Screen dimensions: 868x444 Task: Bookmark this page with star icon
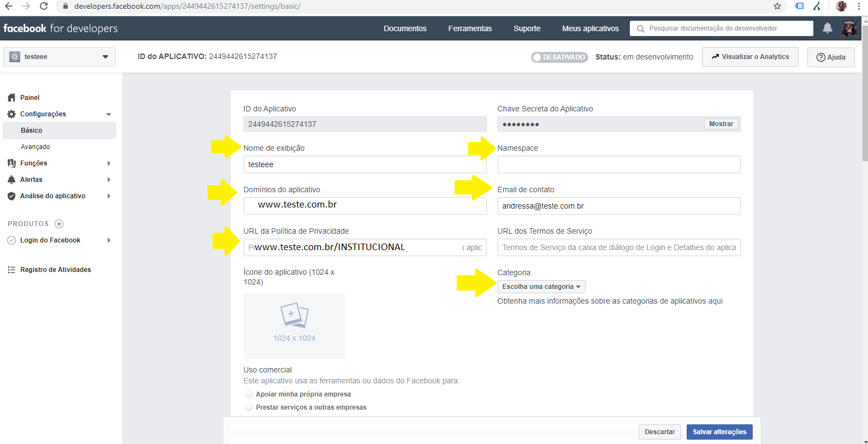[777, 6]
